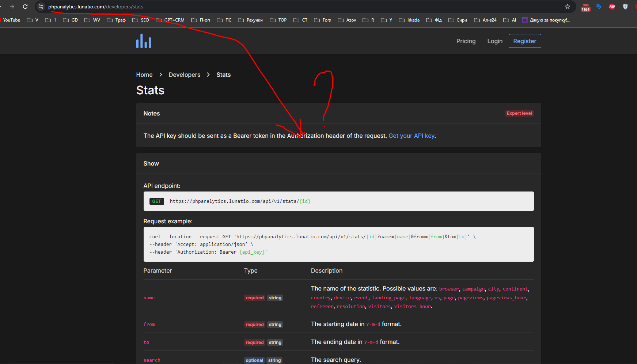Click the URL address bar field

pos(292,7)
